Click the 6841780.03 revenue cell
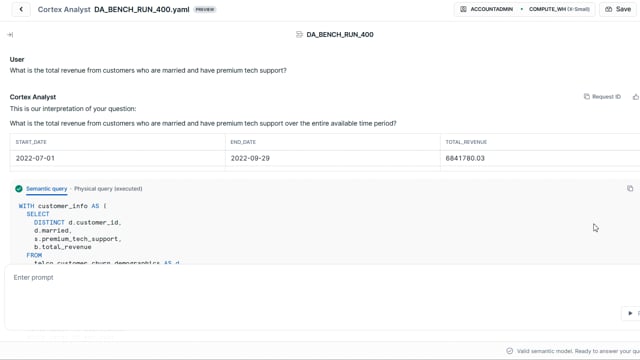 click(x=465, y=158)
